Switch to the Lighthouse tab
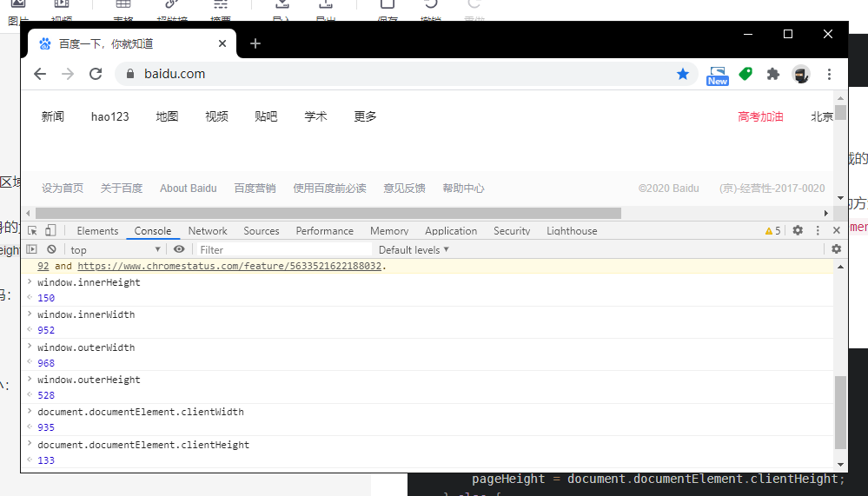868x496 pixels. 572,231
